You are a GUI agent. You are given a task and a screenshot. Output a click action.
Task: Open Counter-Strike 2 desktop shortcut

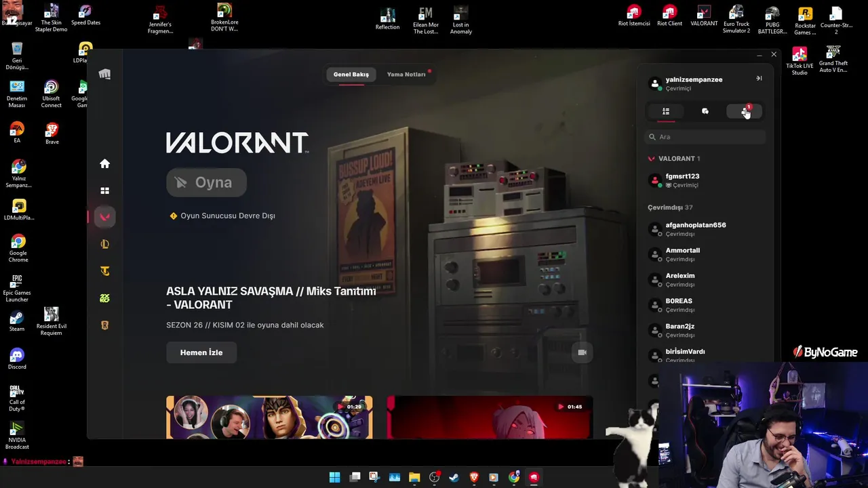tap(836, 20)
